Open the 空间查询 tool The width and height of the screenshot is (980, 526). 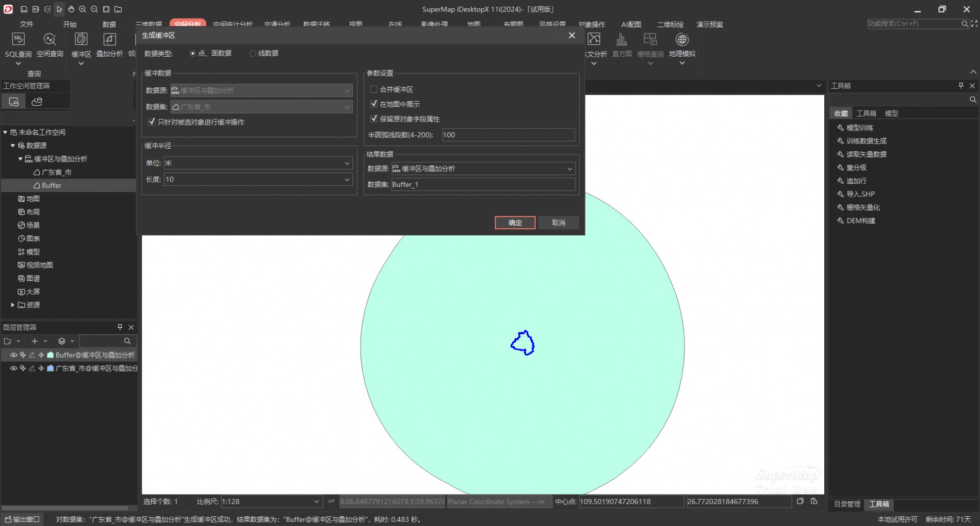click(x=50, y=45)
